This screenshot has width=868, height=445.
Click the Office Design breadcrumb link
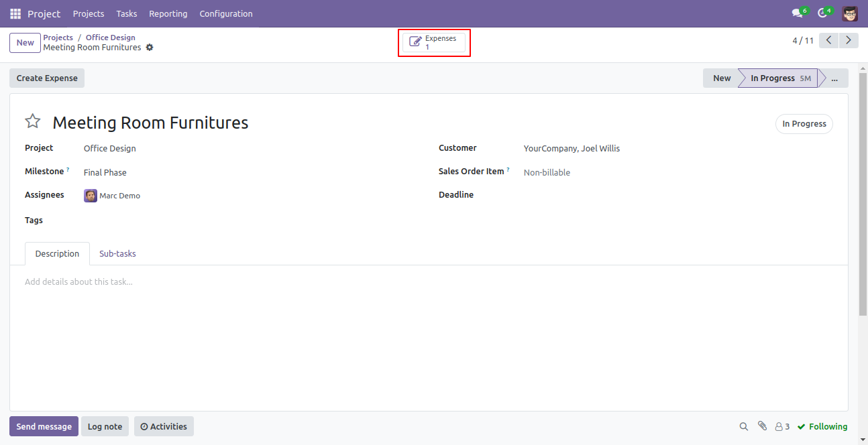point(111,38)
